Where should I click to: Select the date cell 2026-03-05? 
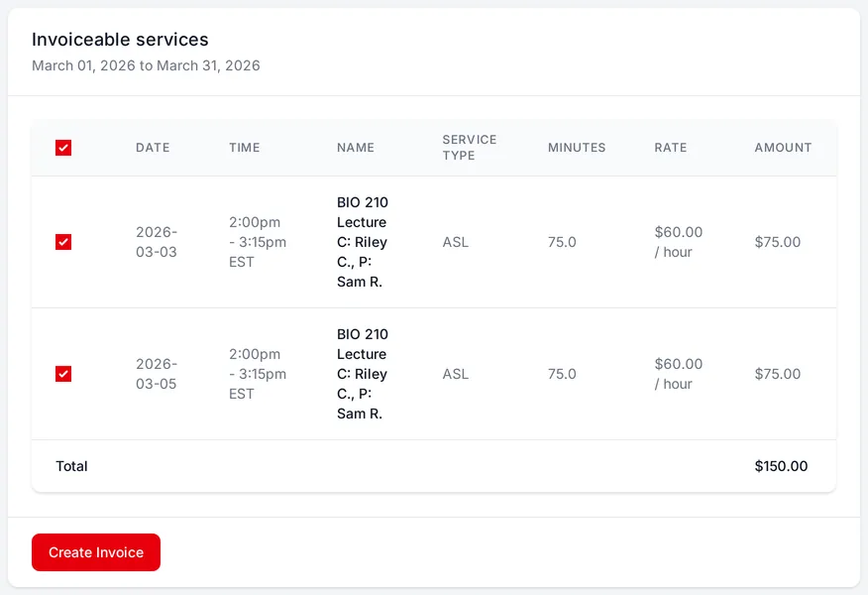157,374
